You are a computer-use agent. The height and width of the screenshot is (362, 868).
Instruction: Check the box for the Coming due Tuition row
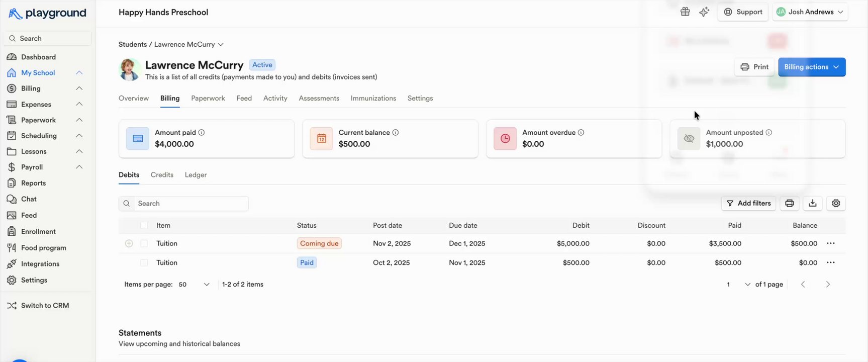coord(144,243)
